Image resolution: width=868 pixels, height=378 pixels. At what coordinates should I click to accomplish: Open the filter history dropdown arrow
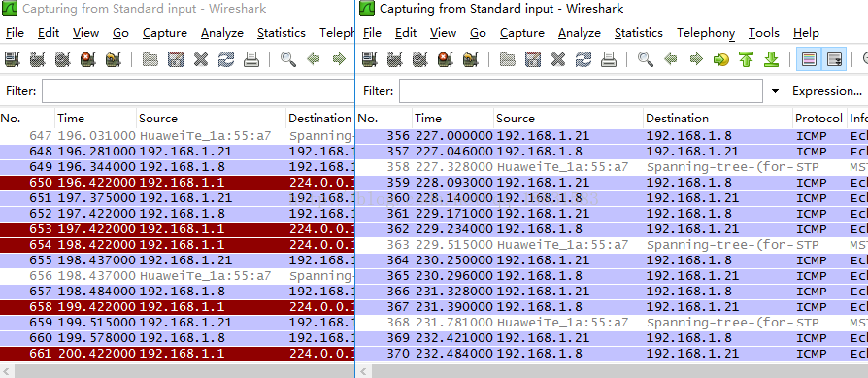[775, 91]
